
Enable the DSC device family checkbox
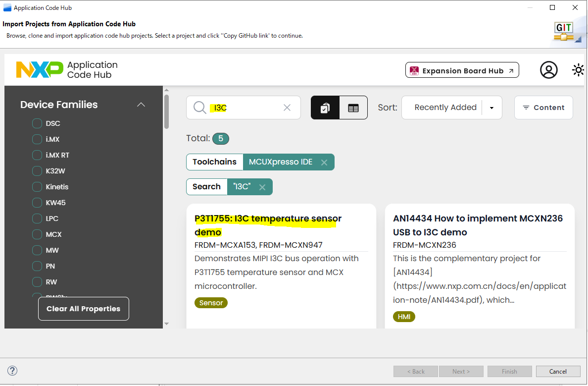(x=37, y=123)
